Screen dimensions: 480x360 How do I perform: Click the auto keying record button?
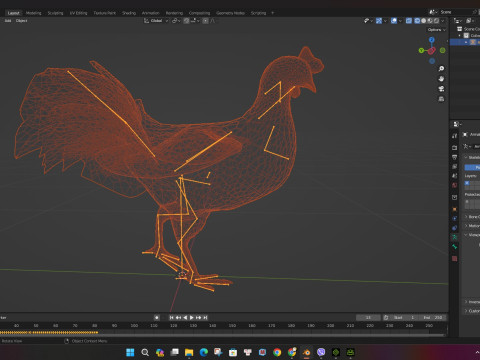coord(157,318)
